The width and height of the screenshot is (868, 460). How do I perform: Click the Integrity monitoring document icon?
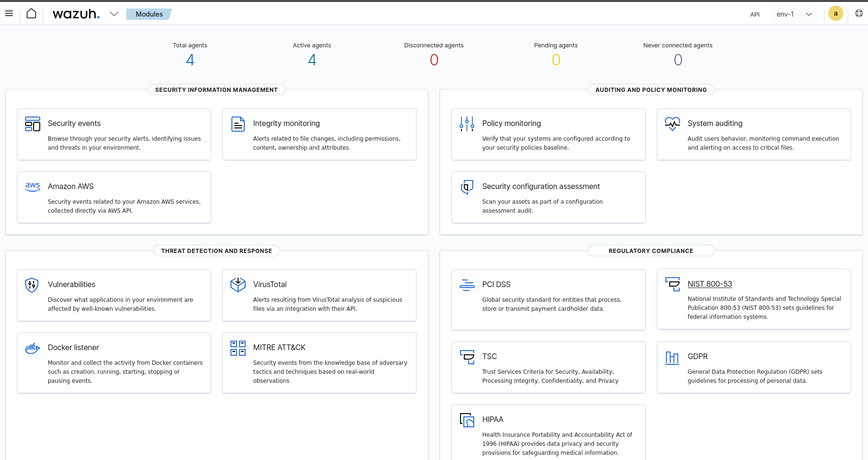pyautogui.click(x=238, y=124)
